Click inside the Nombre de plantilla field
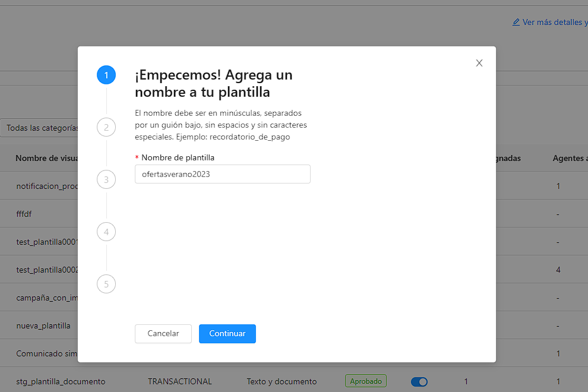 coord(222,173)
